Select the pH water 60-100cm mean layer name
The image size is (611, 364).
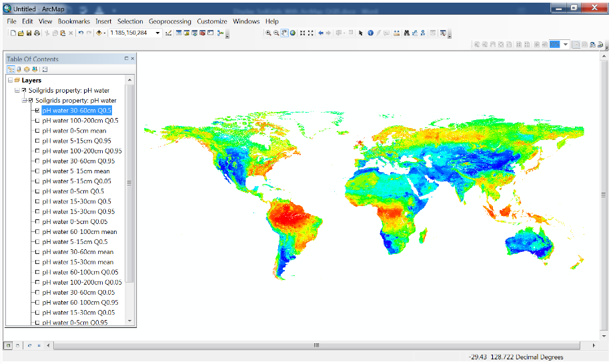point(79,232)
